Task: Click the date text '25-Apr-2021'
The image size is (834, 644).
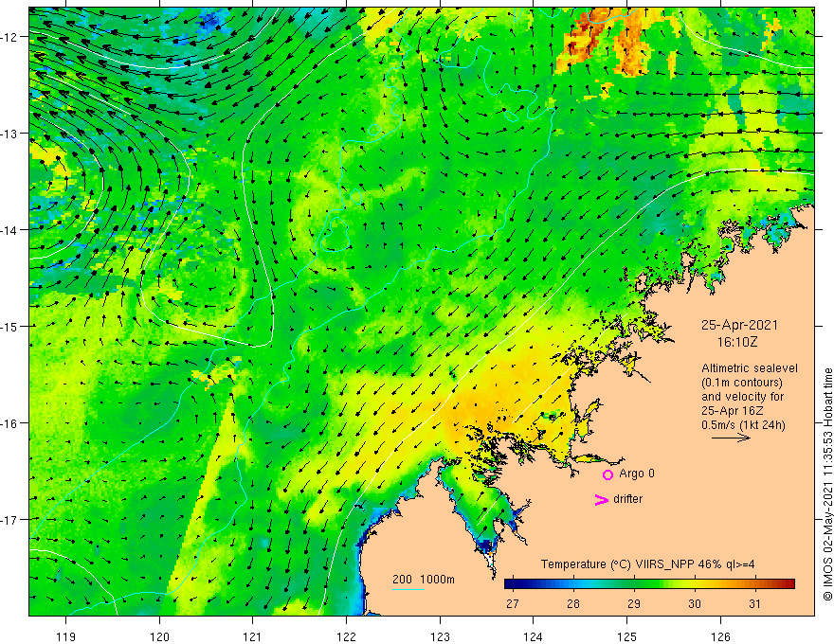Action: coord(739,325)
